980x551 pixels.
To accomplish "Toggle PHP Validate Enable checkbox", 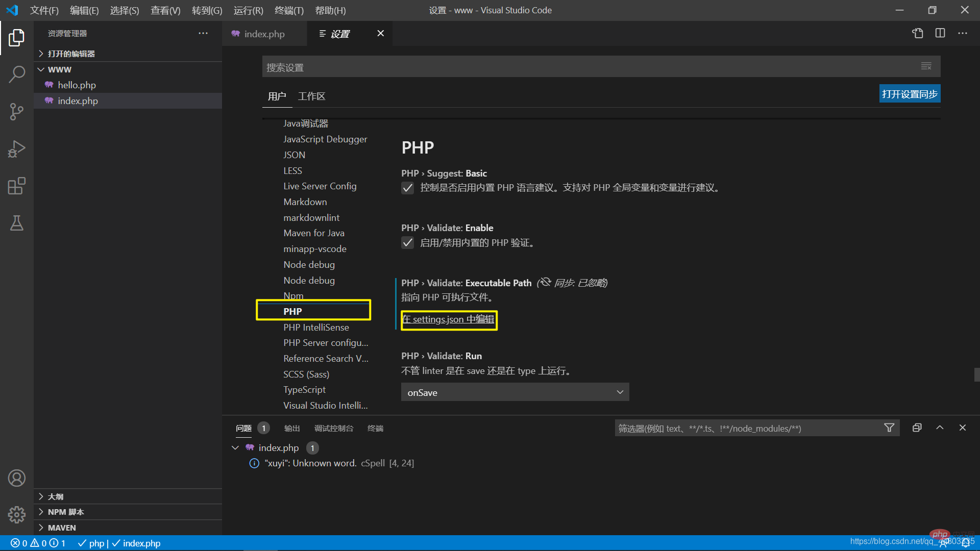I will click(407, 243).
